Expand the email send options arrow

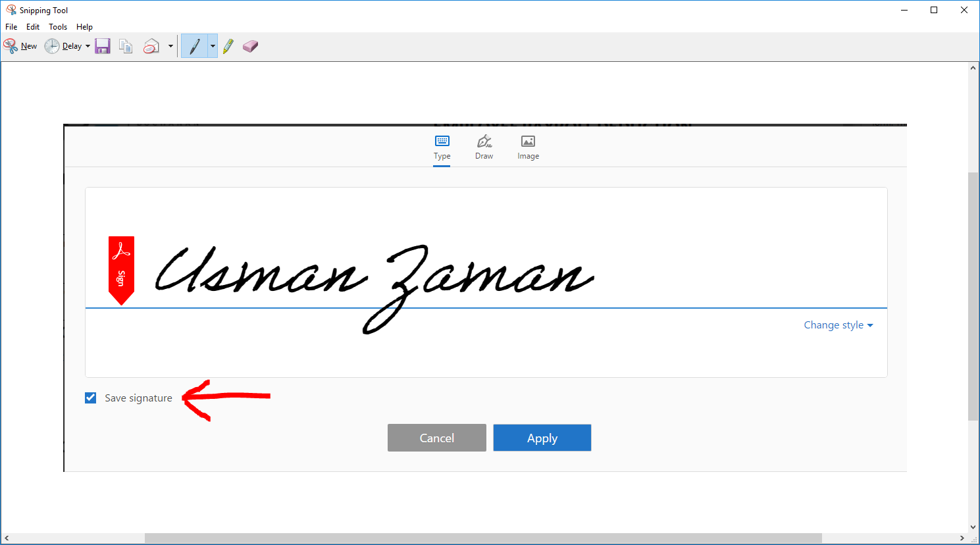170,45
